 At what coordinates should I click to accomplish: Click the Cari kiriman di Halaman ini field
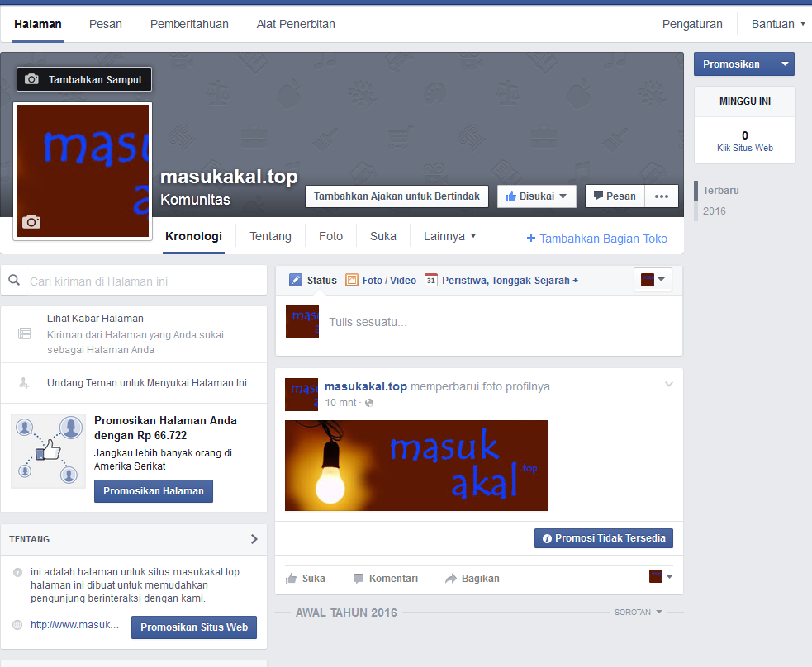[x=134, y=281]
